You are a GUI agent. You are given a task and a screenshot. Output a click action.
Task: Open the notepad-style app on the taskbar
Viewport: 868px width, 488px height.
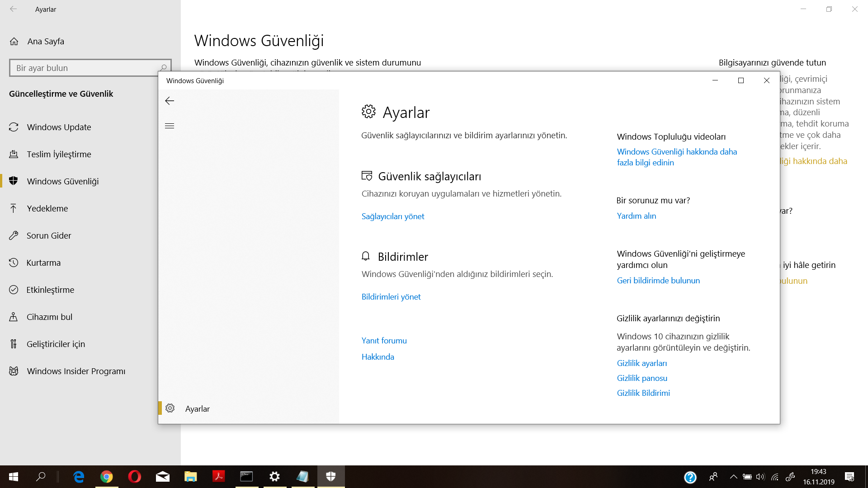(x=303, y=477)
